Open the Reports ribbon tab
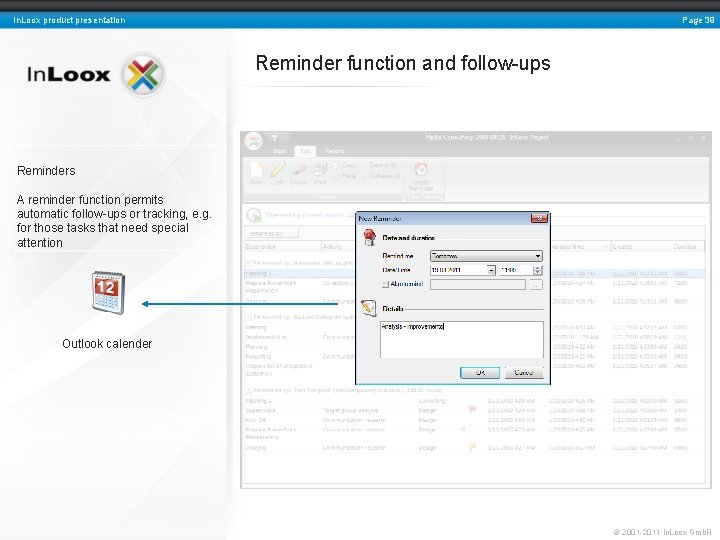Image resolution: width=720 pixels, height=540 pixels. tap(335, 151)
